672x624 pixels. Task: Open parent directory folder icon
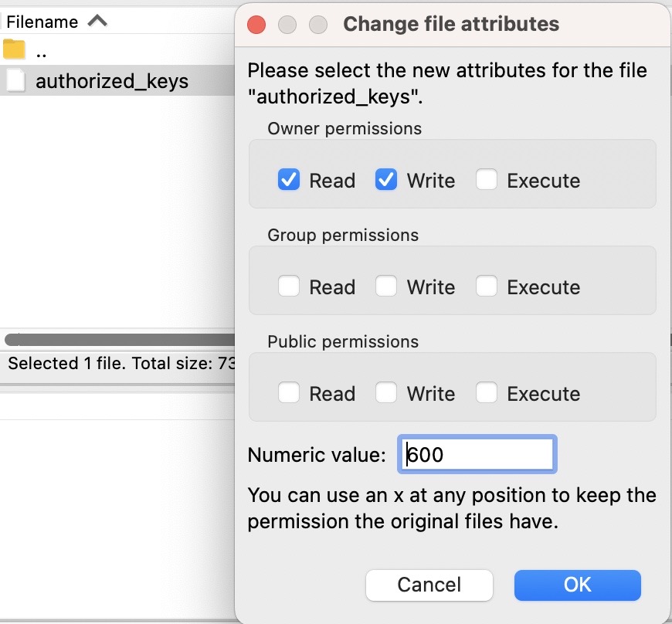click(14, 49)
